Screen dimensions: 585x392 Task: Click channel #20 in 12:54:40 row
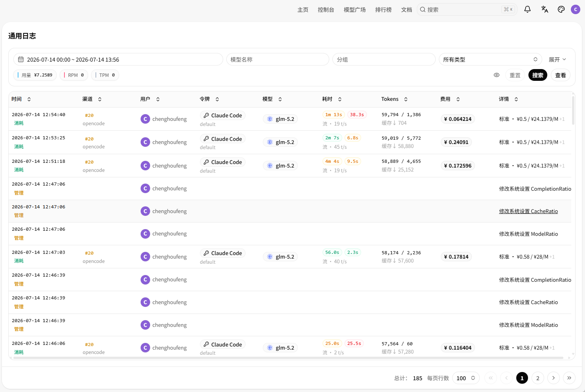[x=89, y=115]
